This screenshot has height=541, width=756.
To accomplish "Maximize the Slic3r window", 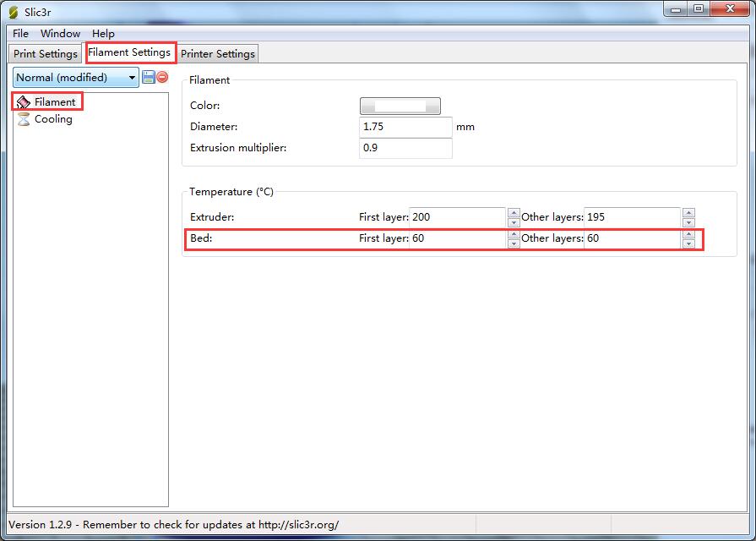I will (698, 9).
